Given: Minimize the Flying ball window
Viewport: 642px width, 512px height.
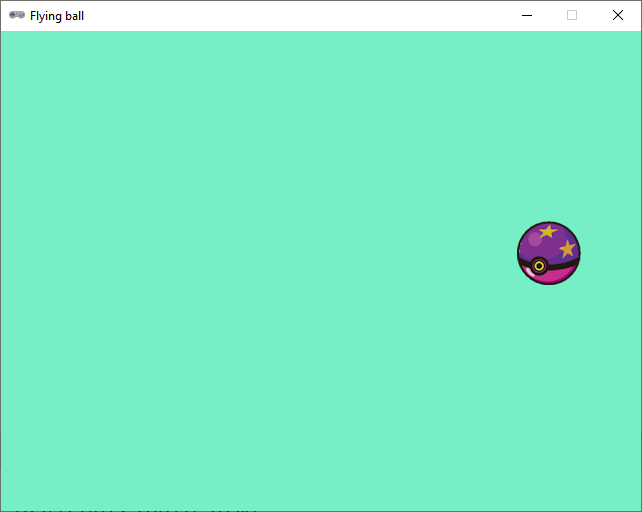Looking at the screenshot, I should tap(527, 16).
